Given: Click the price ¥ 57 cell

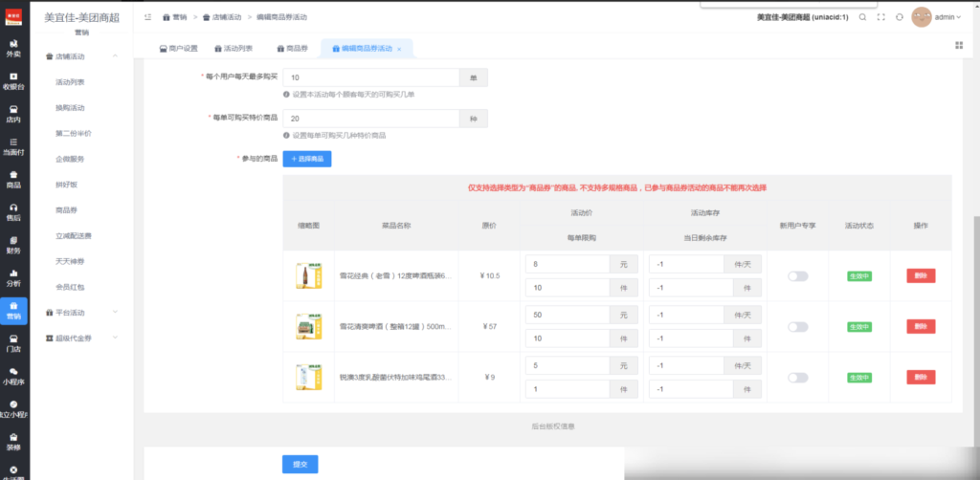Looking at the screenshot, I should 489,326.
